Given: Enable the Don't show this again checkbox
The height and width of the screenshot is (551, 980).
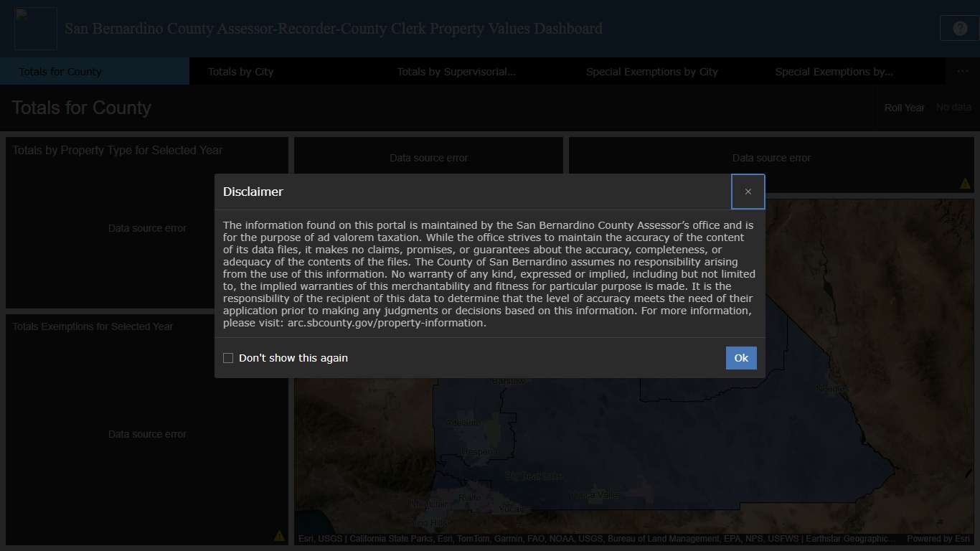Looking at the screenshot, I should click(x=228, y=357).
